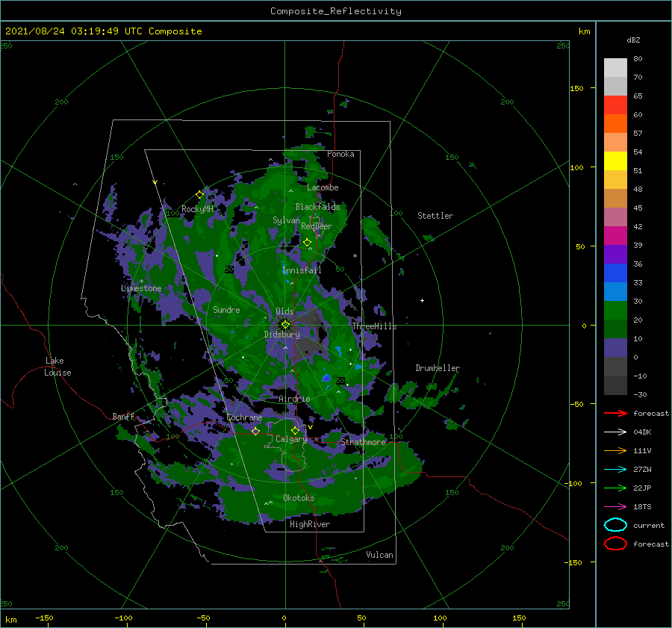
Task: Click the 2021/08/24 03:19:49 UTC timestamp
Action: click(74, 31)
